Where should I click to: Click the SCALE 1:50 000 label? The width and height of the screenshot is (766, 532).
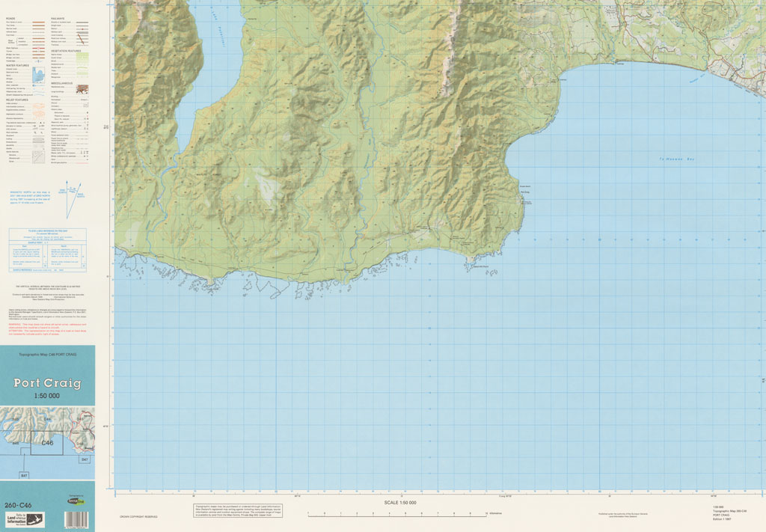pyautogui.click(x=400, y=503)
